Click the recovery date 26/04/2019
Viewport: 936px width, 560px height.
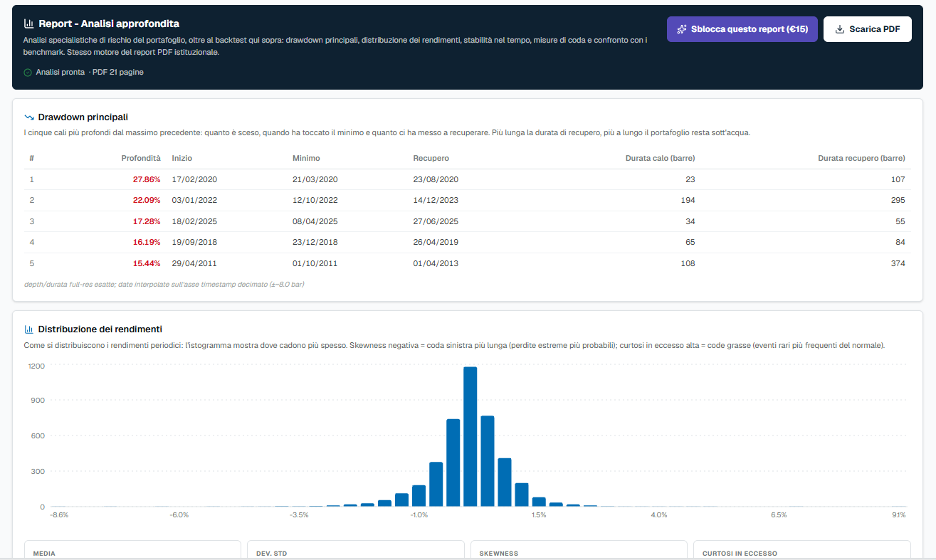click(436, 242)
